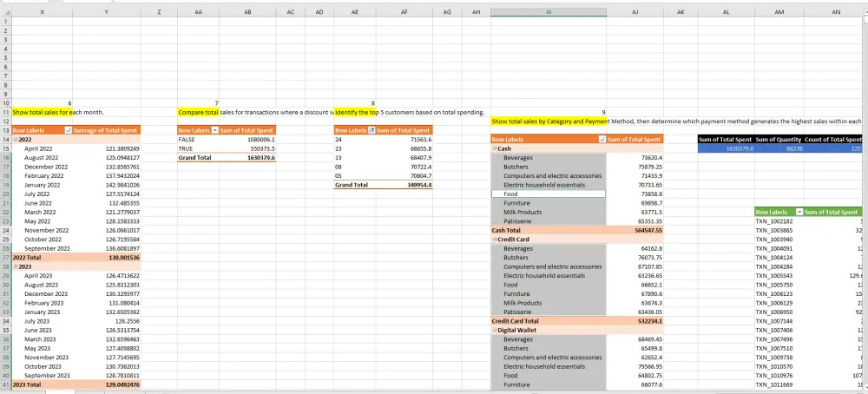868x394 pixels.
Task: Select the February 2022 row label
Action: pyautogui.click(x=42, y=176)
